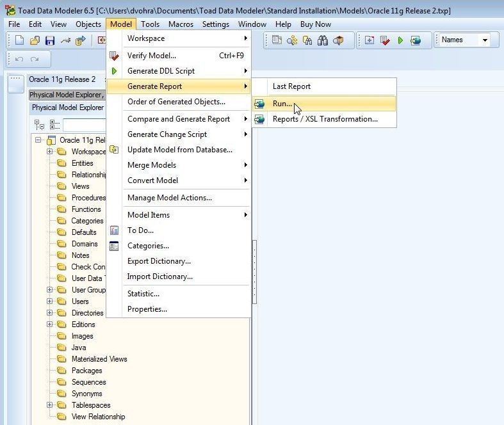Click the explorer search input field

pos(85,125)
